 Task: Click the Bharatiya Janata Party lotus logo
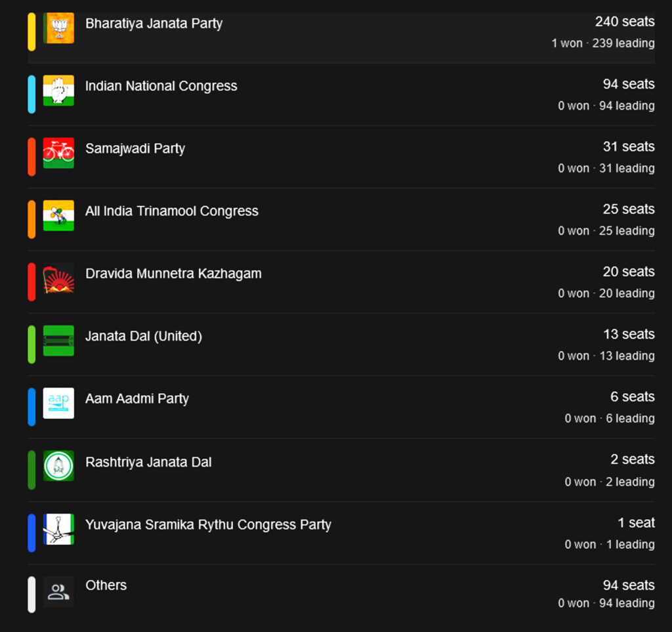click(58, 28)
